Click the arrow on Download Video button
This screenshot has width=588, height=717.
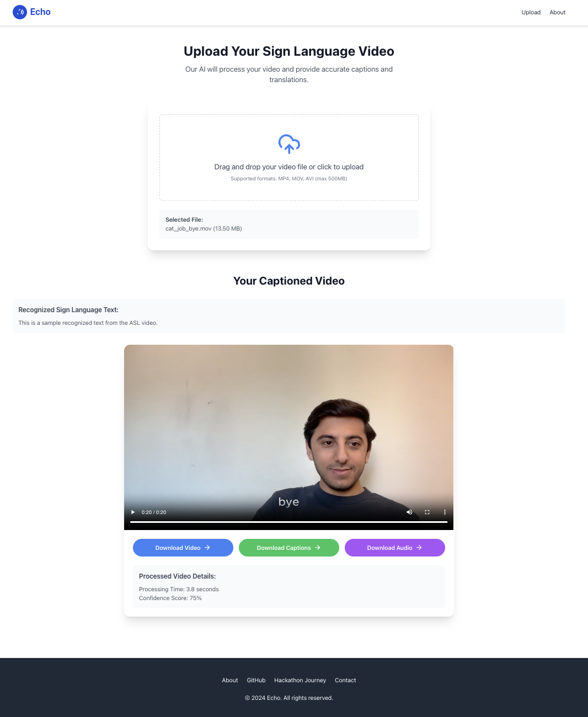pyautogui.click(x=207, y=548)
